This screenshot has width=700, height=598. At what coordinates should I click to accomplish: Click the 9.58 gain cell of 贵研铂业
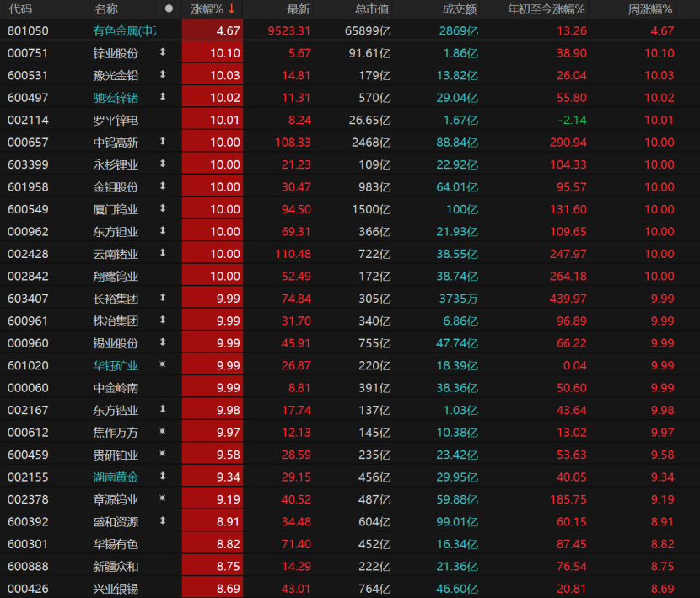pyautogui.click(x=212, y=455)
